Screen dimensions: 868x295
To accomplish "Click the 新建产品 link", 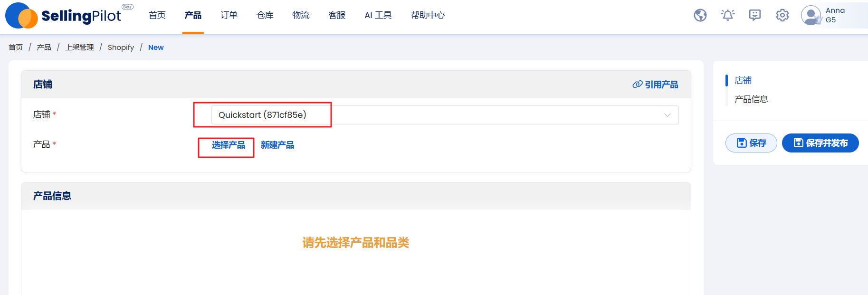I will [x=277, y=145].
